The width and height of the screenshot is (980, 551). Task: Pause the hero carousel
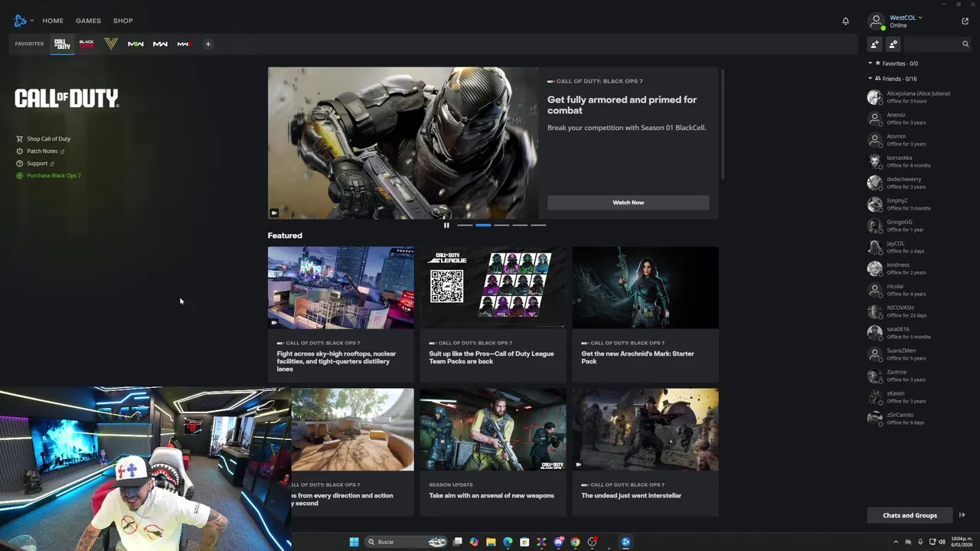[446, 225]
